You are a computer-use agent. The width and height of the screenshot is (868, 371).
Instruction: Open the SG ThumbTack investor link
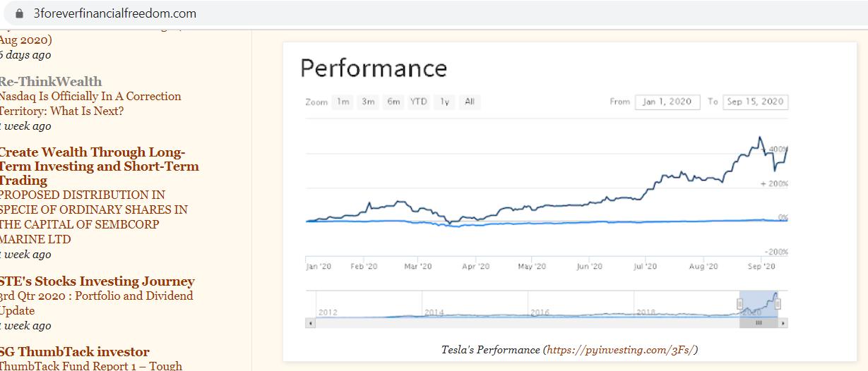(74, 352)
